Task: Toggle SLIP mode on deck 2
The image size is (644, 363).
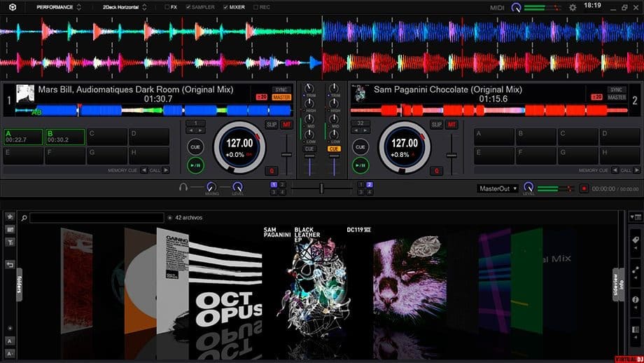Action: (x=436, y=125)
